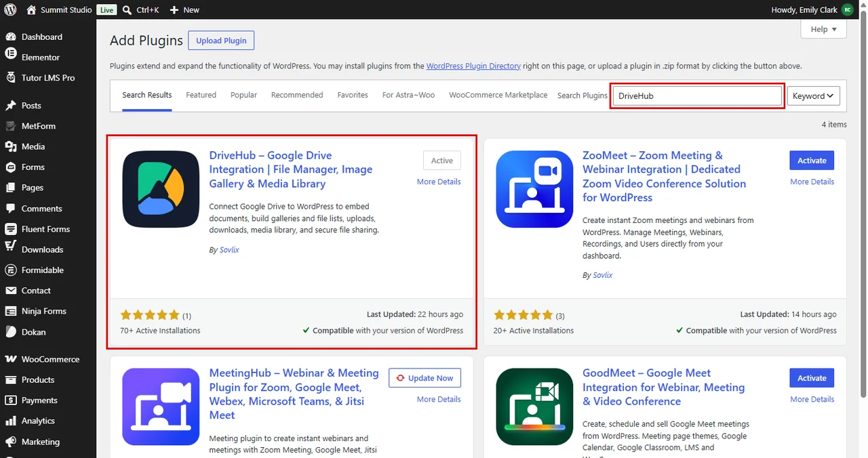Click the Dashboard gauge icon
This screenshot has height=458, width=868.
[x=10, y=37]
